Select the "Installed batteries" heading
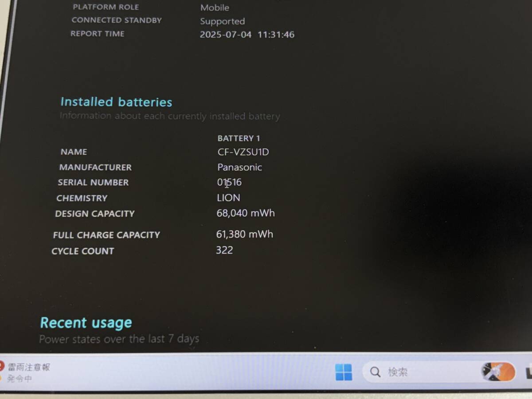Image resolution: width=532 pixels, height=399 pixels. tap(116, 102)
